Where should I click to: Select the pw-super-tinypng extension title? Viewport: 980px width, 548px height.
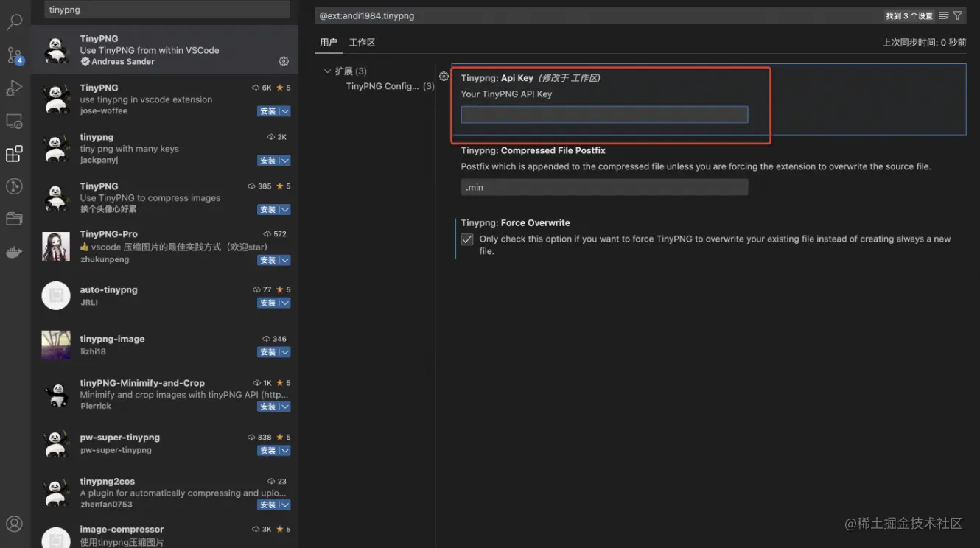120,437
